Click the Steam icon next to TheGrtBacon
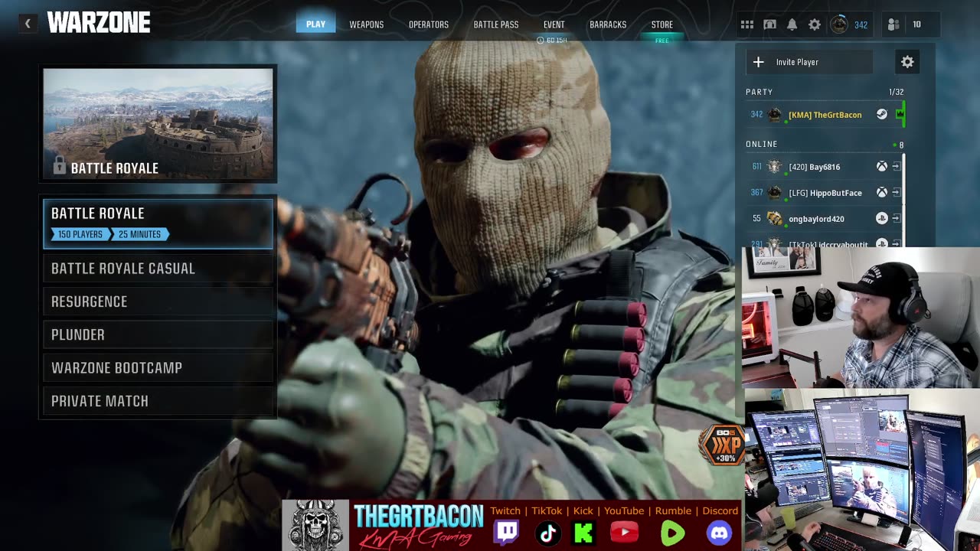This screenshot has width=980, height=551. 882,114
